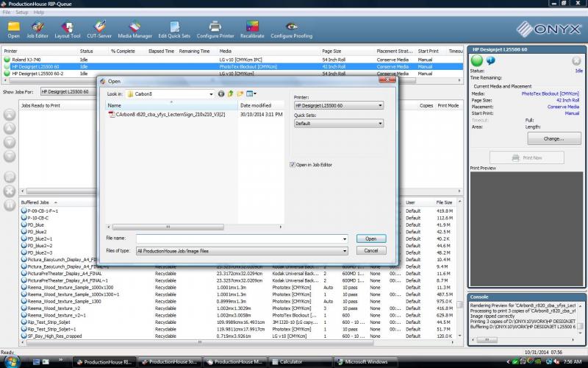This screenshot has width=588, height=368.
Task: Click Windows Start orb
Action: tap(12, 361)
